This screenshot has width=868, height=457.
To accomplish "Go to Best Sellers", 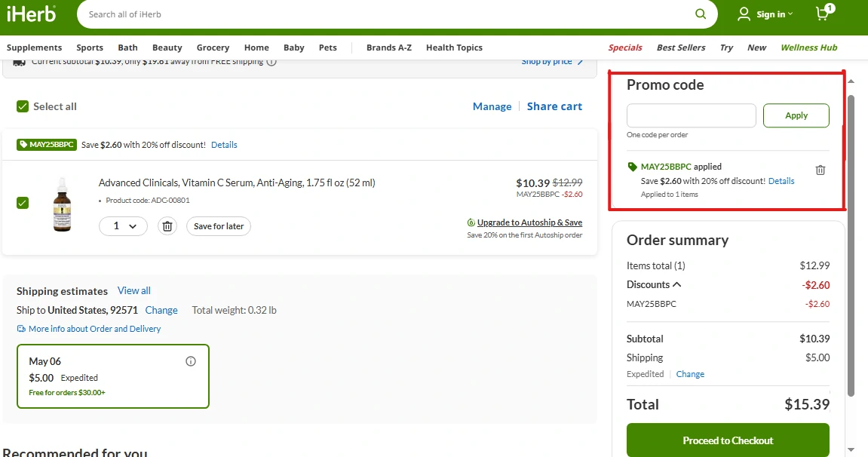I will 681,48.
